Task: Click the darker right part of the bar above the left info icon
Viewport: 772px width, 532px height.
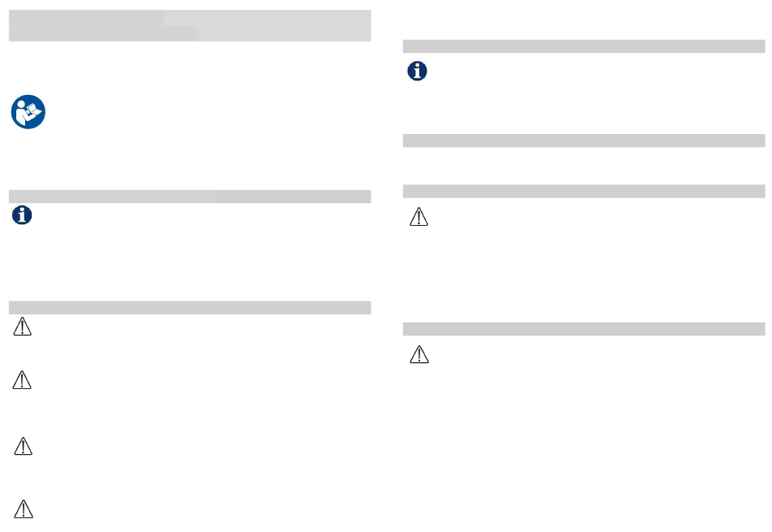Action: coord(294,197)
